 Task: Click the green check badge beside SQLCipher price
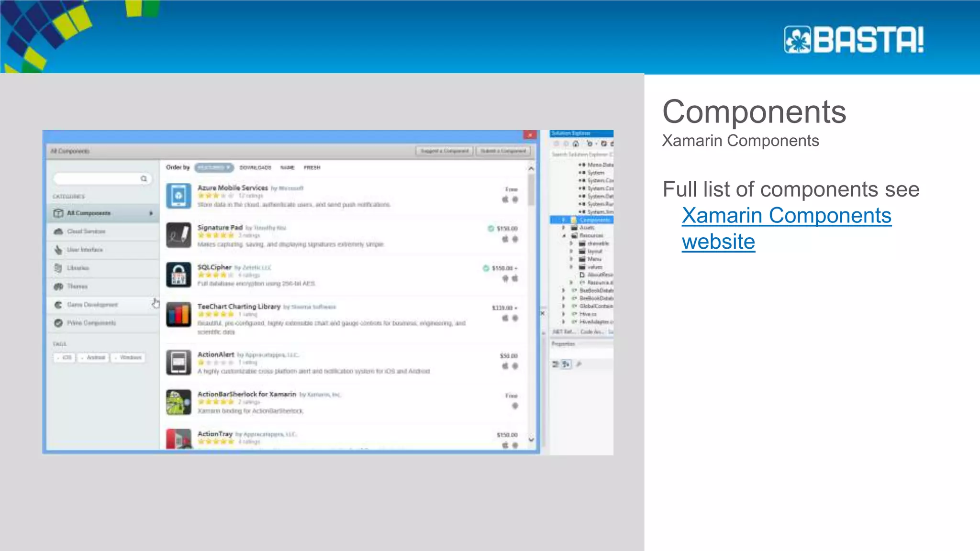pyautogui.click(x=486, y=268)
